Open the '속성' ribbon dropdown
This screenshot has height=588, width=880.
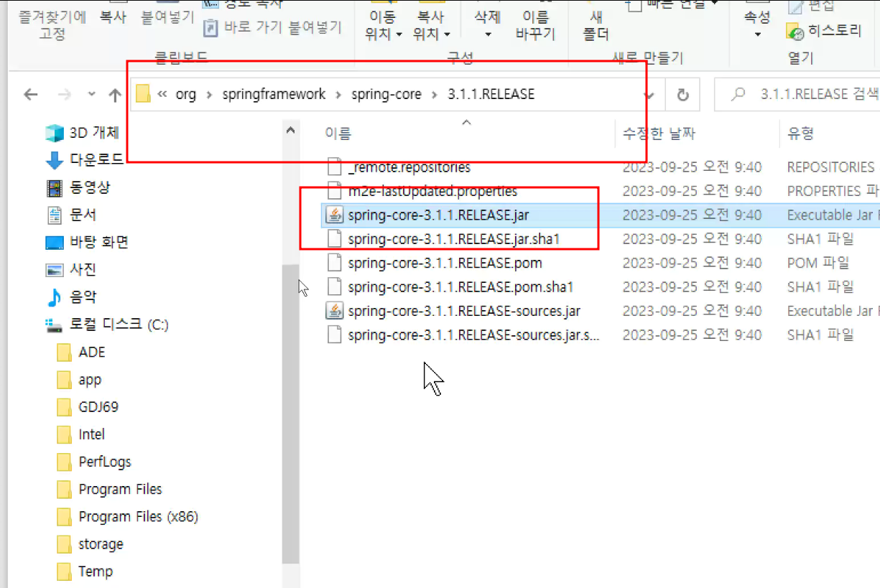pos(757,34)
